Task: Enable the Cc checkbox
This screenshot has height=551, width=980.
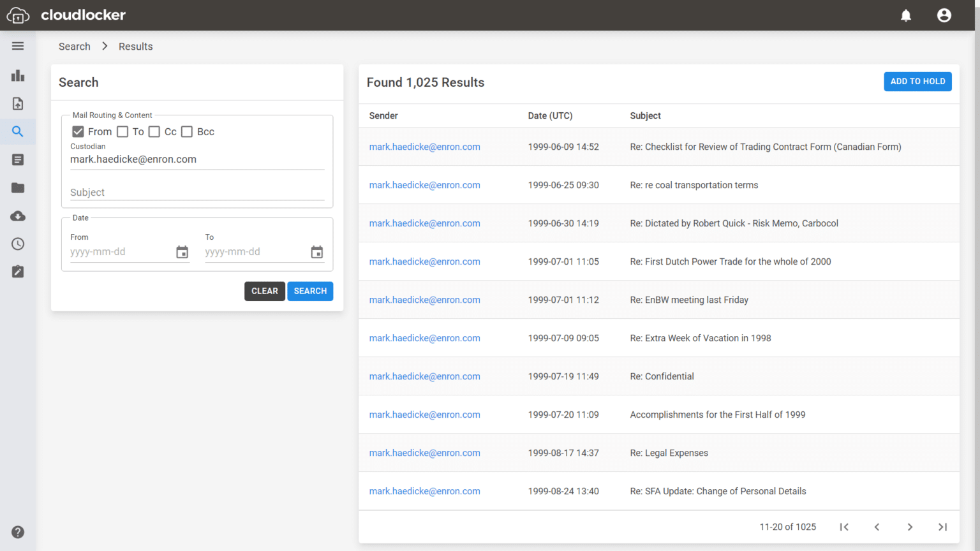Action: tap(154, 131)
